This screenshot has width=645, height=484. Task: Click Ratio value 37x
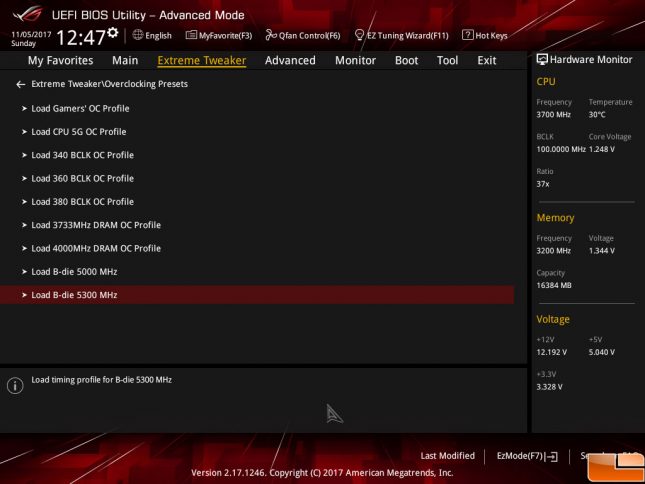543,184
